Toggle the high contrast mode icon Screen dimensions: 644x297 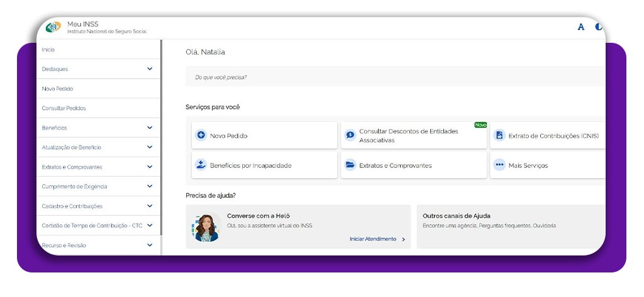[x=599, y=27]
